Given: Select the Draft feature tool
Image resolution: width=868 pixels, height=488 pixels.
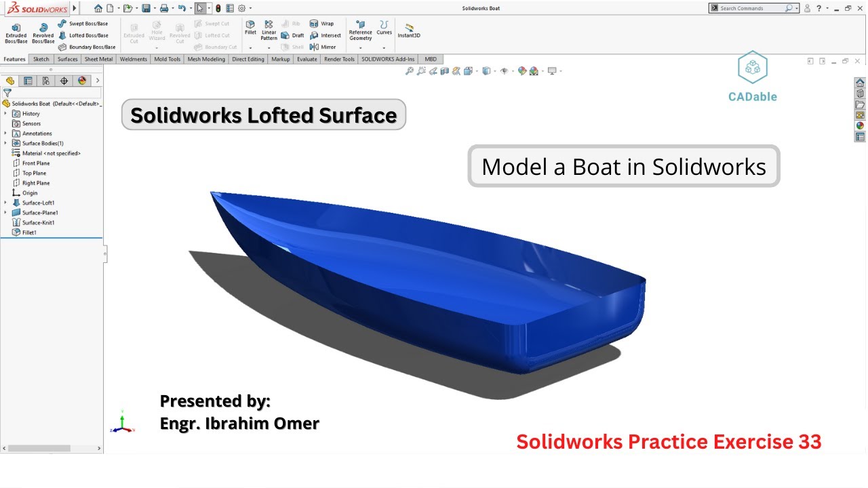Looking at the screenshot, I should pyautogui.click(x=293, y=35).
